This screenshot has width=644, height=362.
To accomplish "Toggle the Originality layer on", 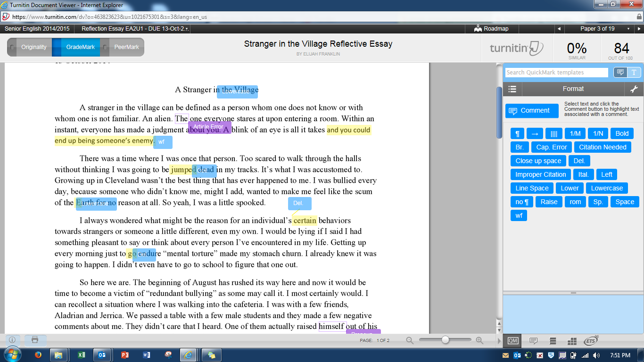I will pos(29,47).
